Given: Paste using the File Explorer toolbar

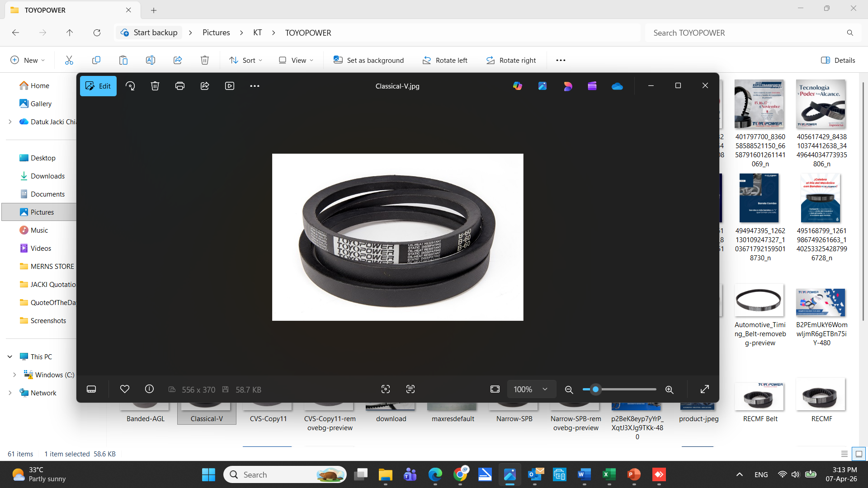Looking at the screenshot, I should click(x=123, y=60).
